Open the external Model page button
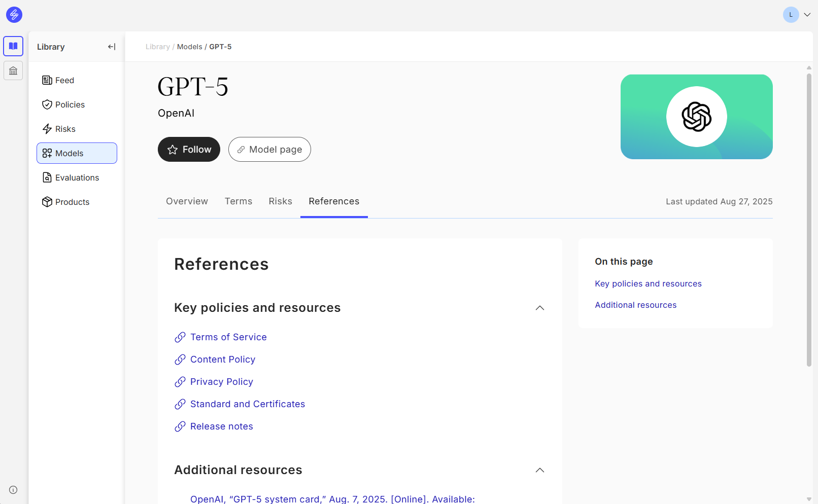The image size is (818, 504). point(269,150)
